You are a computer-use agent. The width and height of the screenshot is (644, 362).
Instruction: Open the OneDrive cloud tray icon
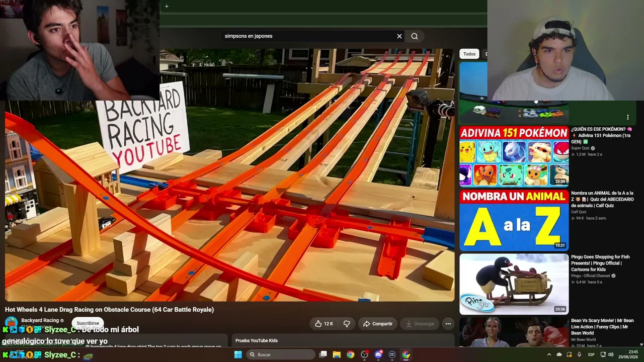tap(559, 354)
